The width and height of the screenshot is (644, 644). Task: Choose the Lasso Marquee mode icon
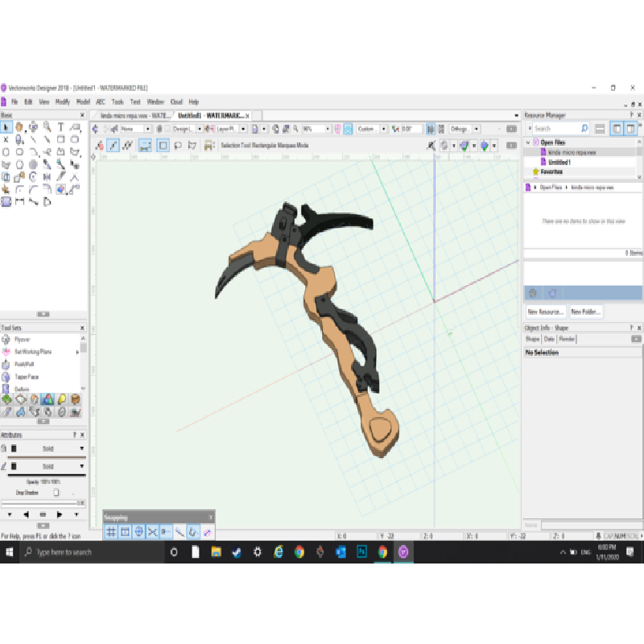tap(178, 146)
